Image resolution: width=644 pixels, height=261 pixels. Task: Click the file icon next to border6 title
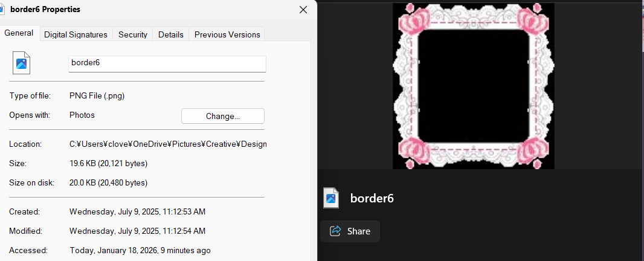[331, 198]
